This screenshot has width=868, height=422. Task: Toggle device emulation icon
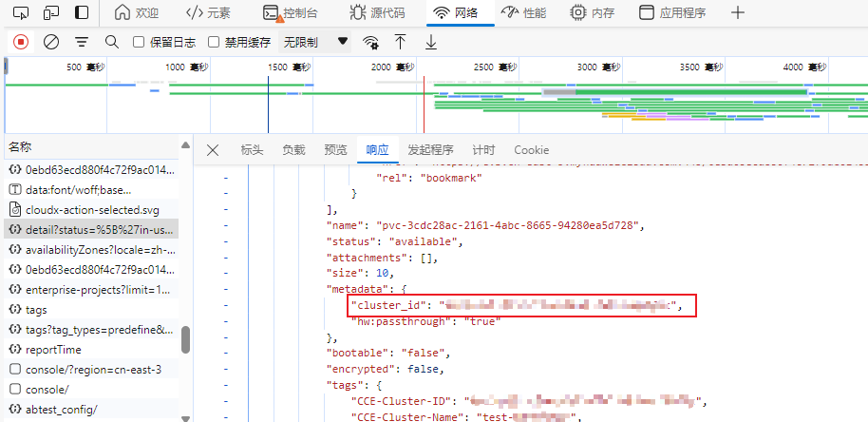[51, 12]
